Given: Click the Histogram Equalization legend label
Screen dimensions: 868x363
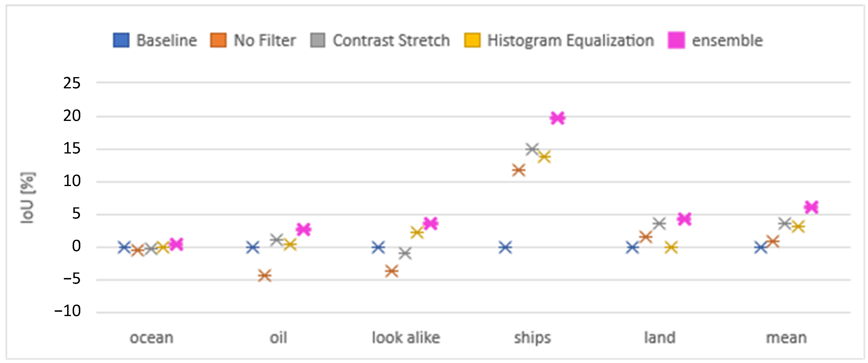Looking at the screenshot, I should tap(571, 41).
